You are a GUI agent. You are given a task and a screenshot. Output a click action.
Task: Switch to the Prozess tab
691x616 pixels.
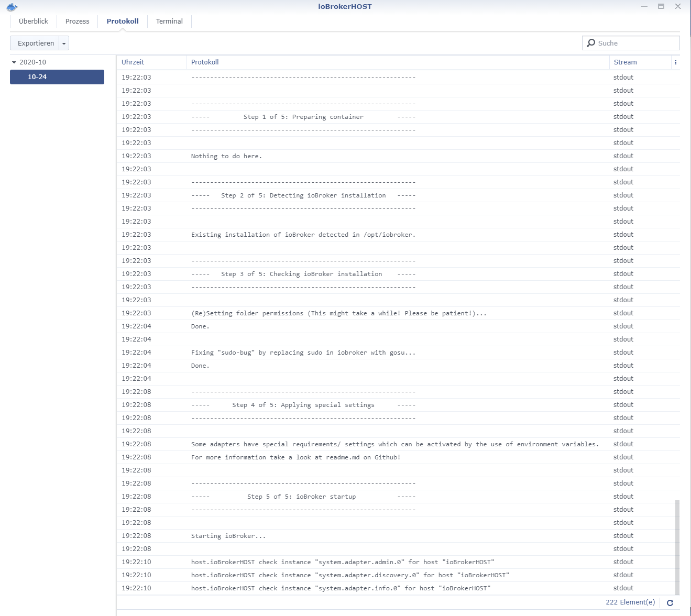coord(78,21)
